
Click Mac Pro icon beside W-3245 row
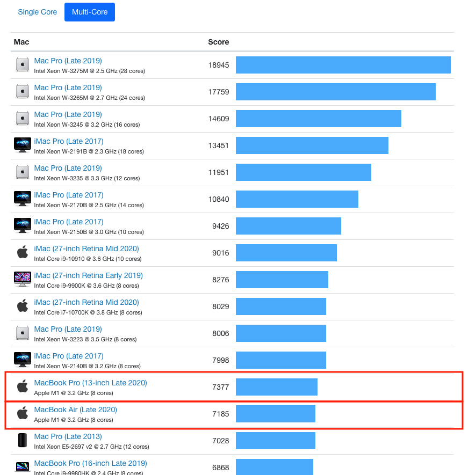coord(23,118)
